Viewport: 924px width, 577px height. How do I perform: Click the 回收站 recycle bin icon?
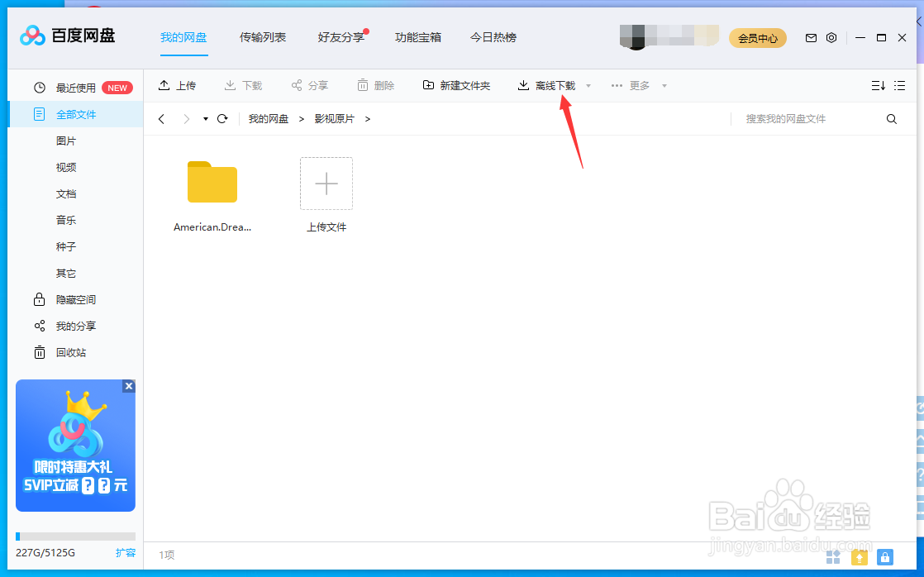40,352
